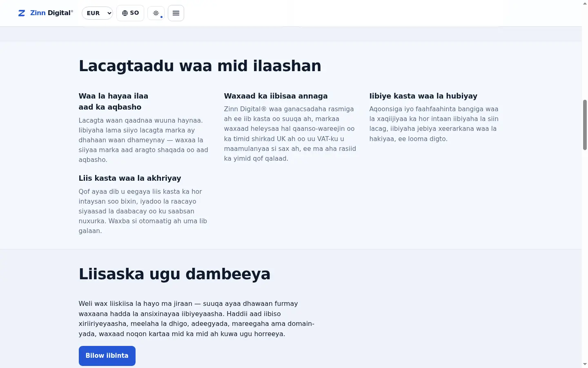
Task: Click the heading Iibiye kasta waa la hubiyay
Action: coord(423,96)
